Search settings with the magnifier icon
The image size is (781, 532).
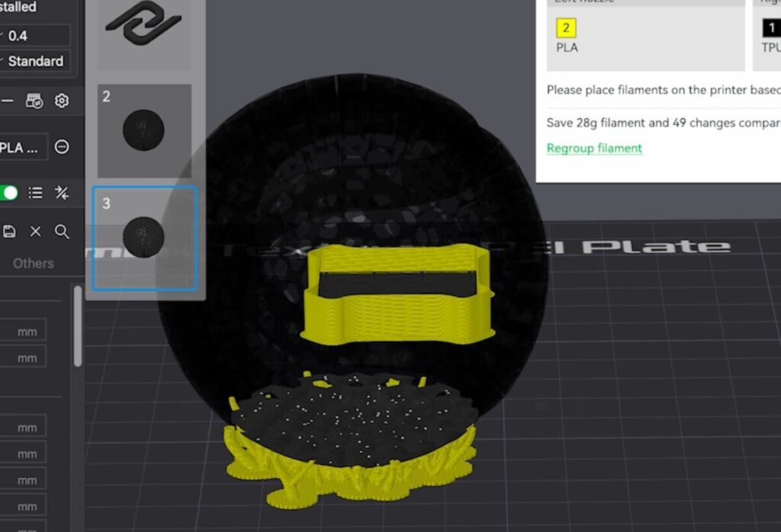[x=62, y=232]
